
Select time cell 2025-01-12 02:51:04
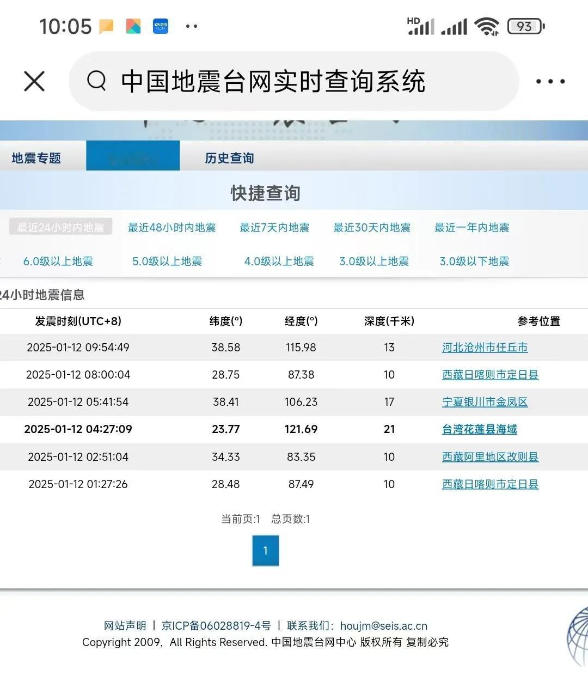point(78,457)
